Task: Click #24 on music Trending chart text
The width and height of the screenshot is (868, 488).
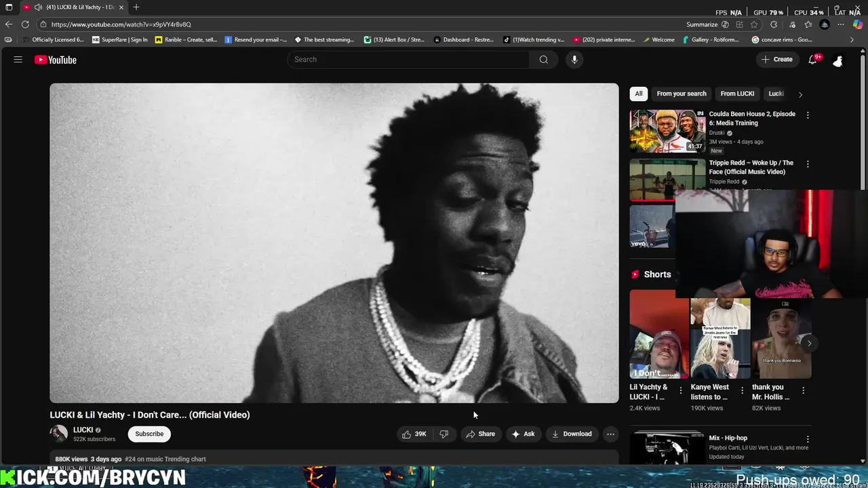Action: (165, 459)
